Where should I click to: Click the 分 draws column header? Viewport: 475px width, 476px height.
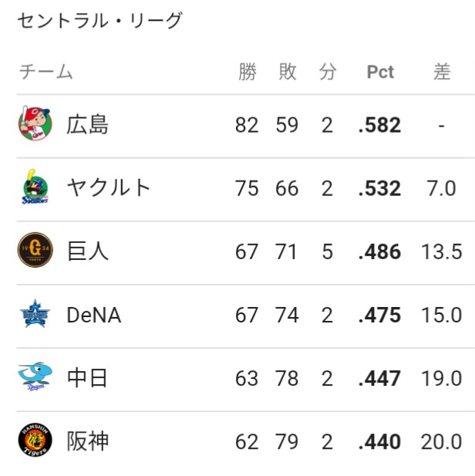[328, 72]
